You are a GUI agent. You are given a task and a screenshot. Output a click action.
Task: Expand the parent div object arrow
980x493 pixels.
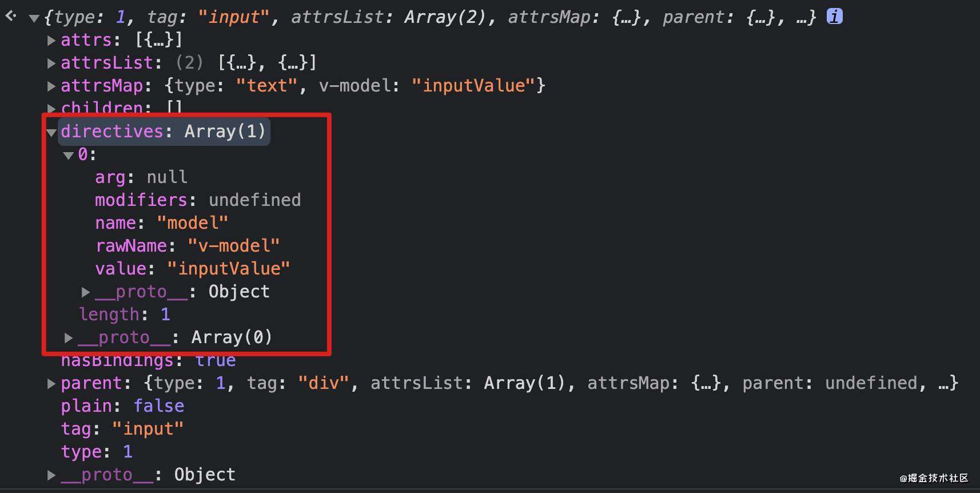[51, 383]
